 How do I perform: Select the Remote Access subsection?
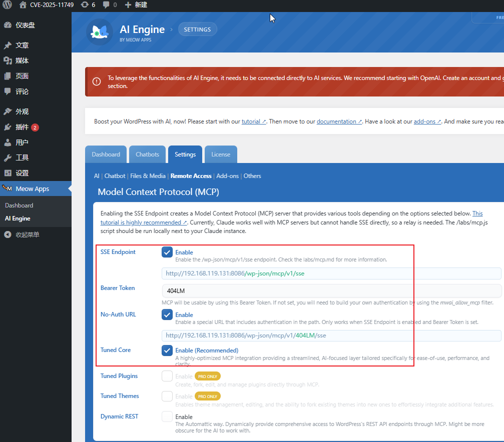click(191, 176)
